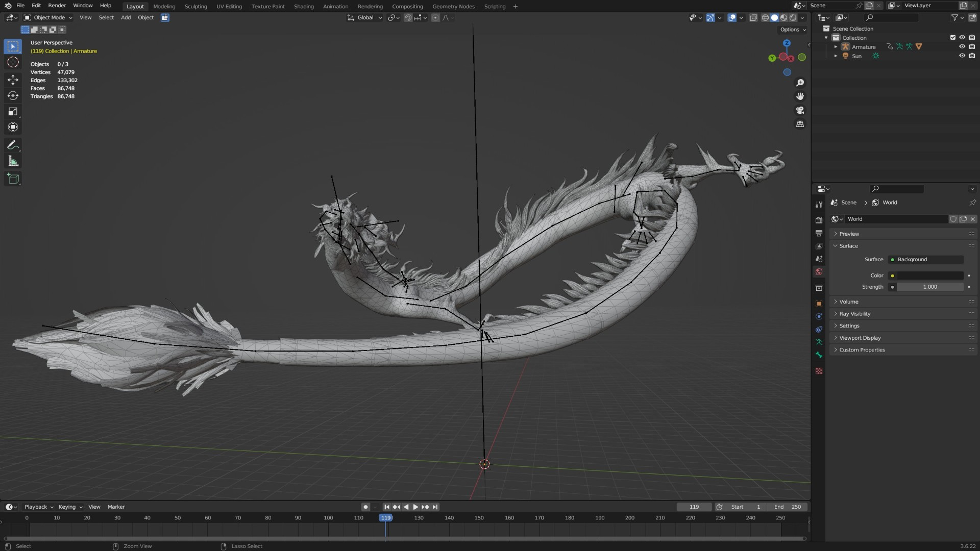Open the Playback dropdown
Image resolution: width=980 pixels, height=551 pixels.
pos(39,507)
